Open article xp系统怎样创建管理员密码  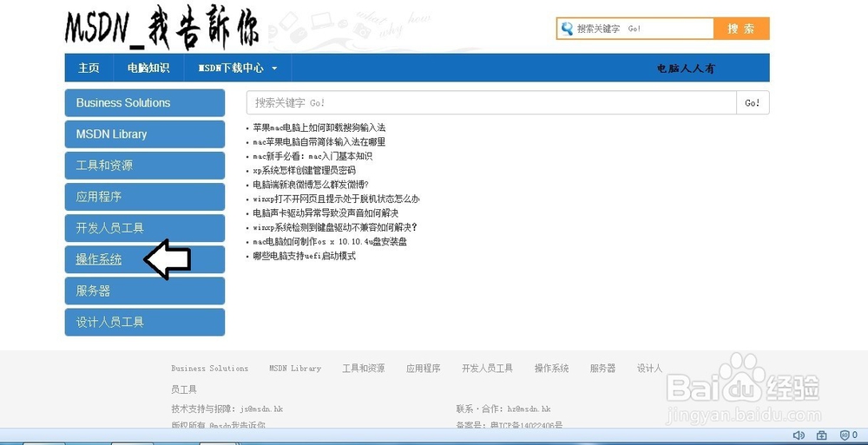tap(305, 171)
